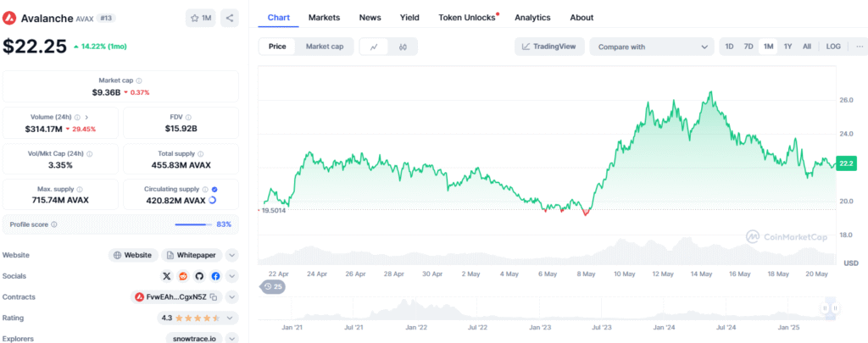Open snowtrace.io explorer link

194,338
